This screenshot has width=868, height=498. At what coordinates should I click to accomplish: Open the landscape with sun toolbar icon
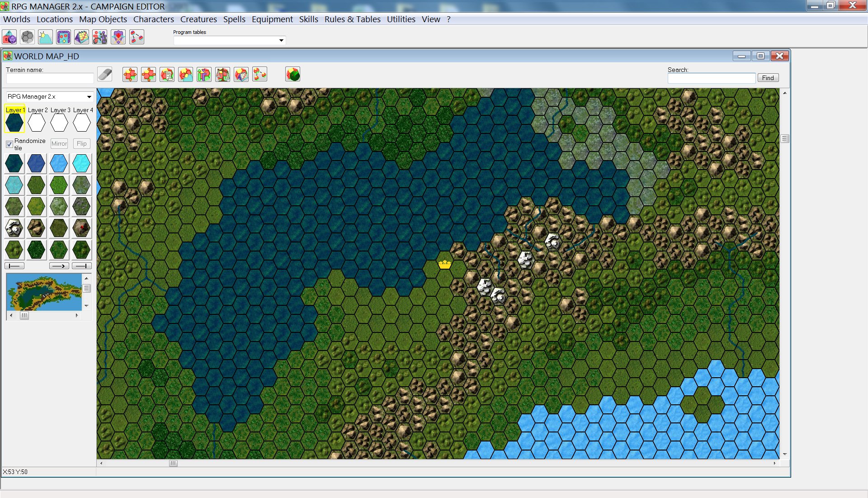[46, 37]
